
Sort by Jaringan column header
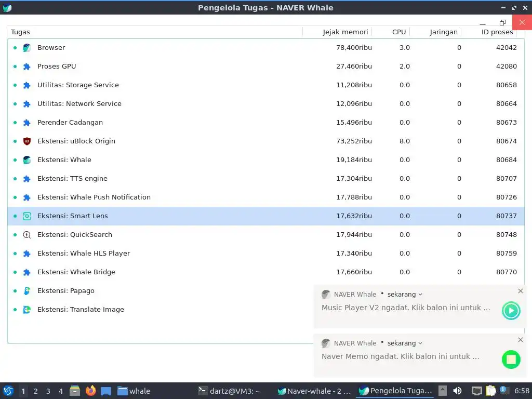(x=436, y=32)
